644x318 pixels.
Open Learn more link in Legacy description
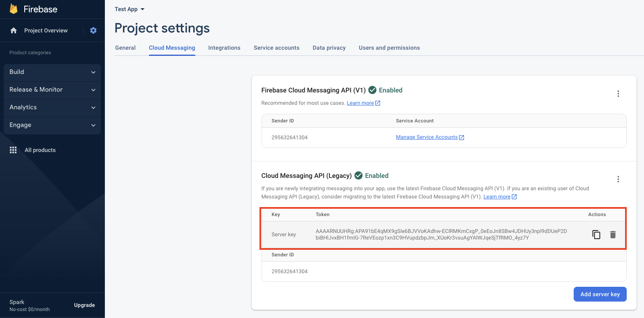pos(500,197)
